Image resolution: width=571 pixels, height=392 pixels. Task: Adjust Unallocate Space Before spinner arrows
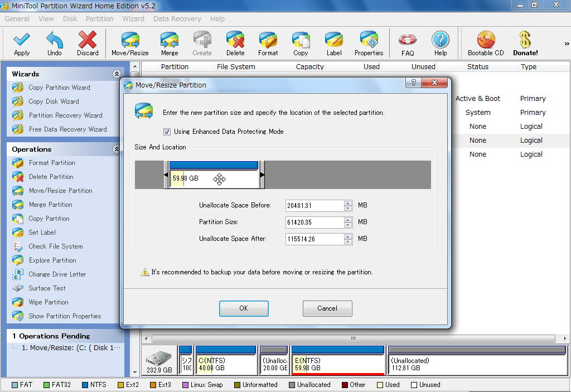pyautogui.click(x=348, y=205)
